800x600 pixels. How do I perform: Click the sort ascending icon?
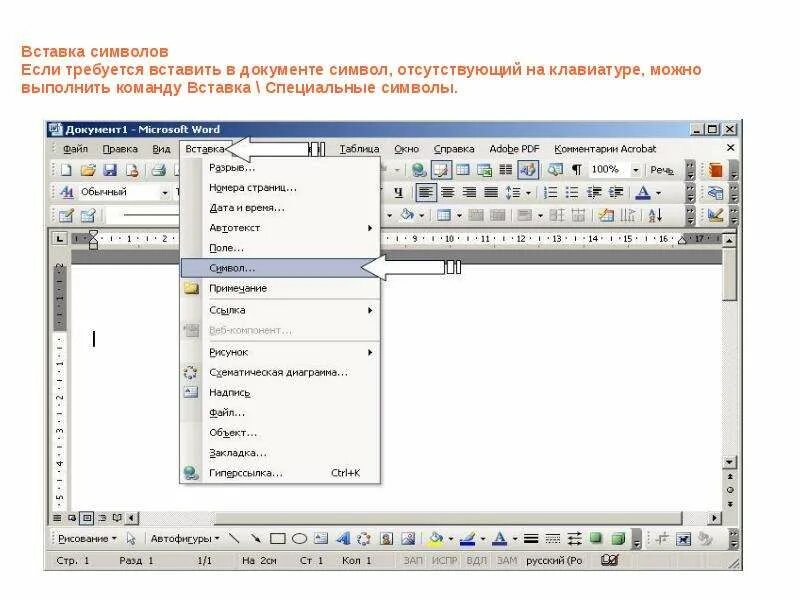pyautogui.click(x=655, y=215)
